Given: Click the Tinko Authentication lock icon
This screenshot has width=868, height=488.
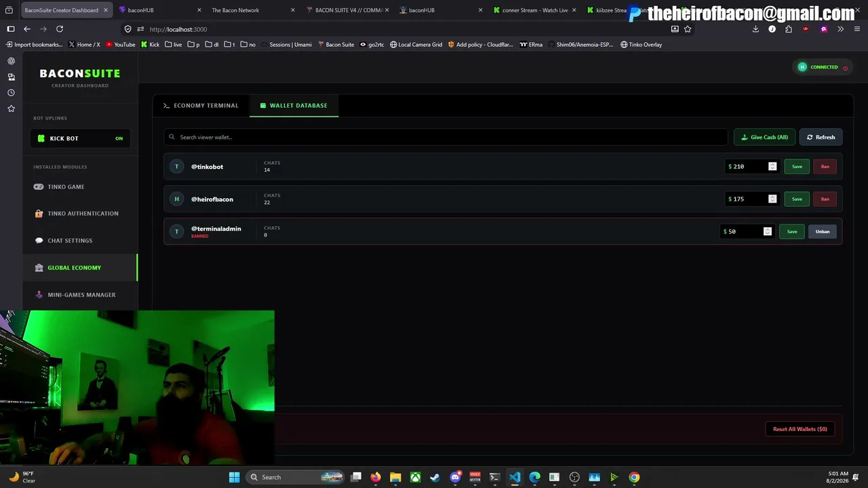Looking at the screenshot, I should (x=39, y=213).
